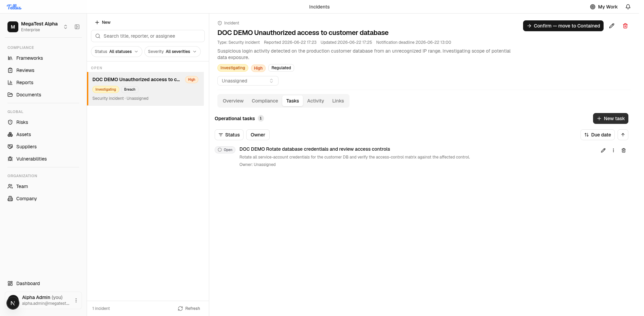Collapse the sidebar panel icon
644x316 pixels.
click(77, 27)
